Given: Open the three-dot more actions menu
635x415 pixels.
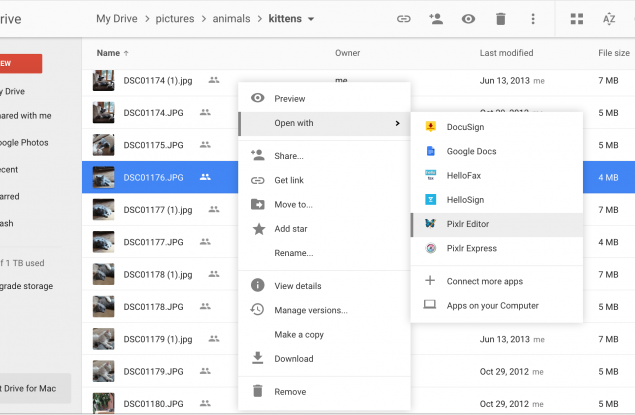Looking at the screenshot, I should click(533, 18).
